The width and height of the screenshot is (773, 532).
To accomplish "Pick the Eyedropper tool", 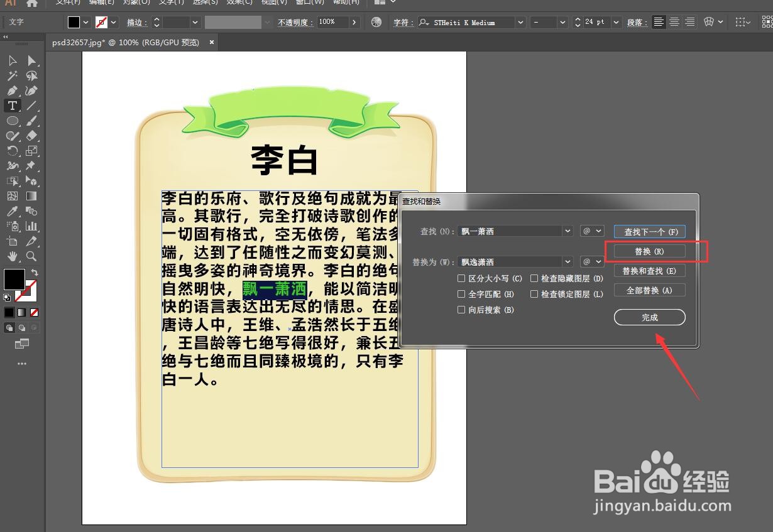I will [x=12, y=211].
